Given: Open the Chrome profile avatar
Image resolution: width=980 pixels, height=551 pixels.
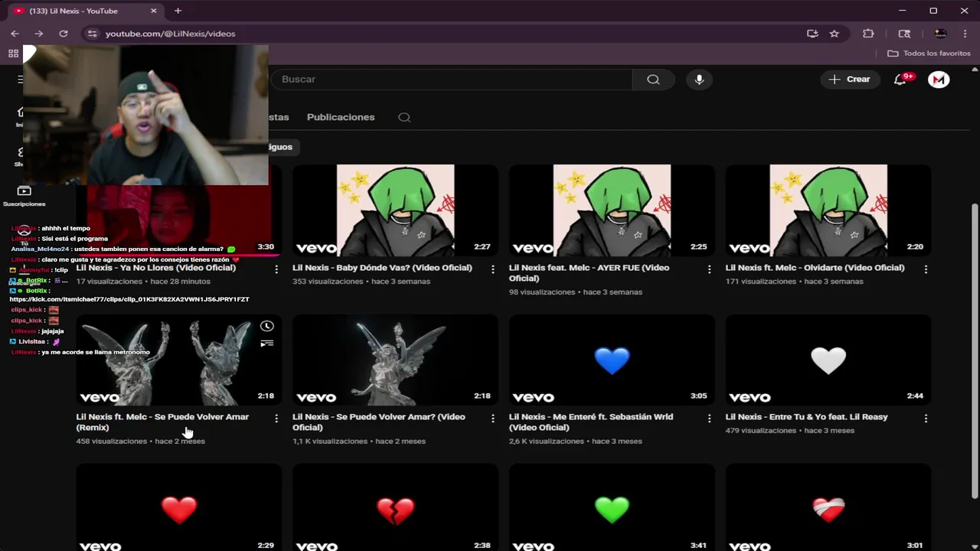Looking at the screenshot, I should click(x=940, y=34).
